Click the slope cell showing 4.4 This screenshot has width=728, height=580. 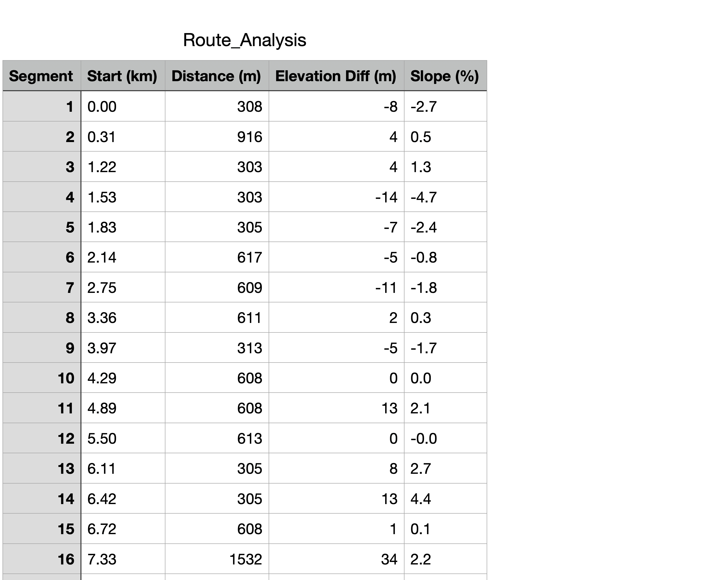click(445, 499)
